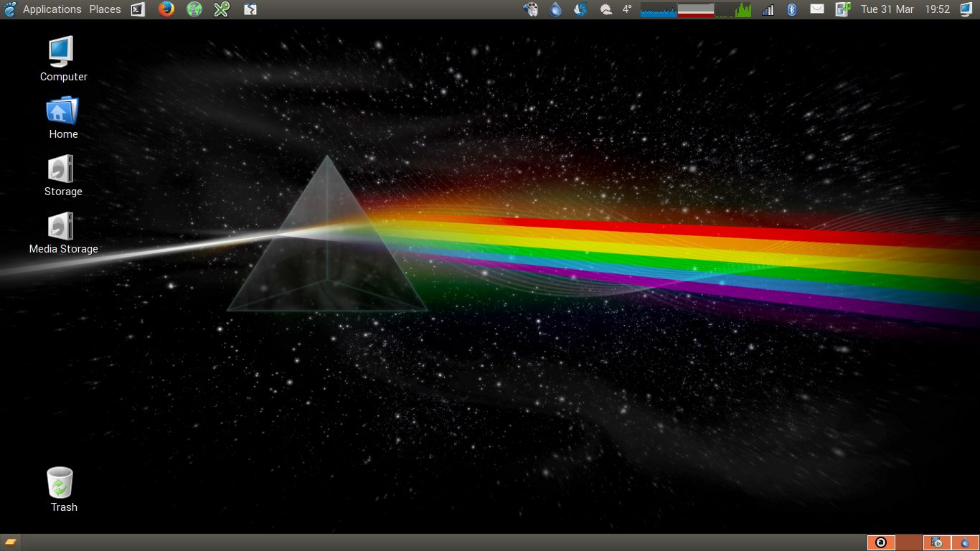Open the green keys launcher in panel
The width and height of the screenshot is (980, 551).
[x=222, y=9]
